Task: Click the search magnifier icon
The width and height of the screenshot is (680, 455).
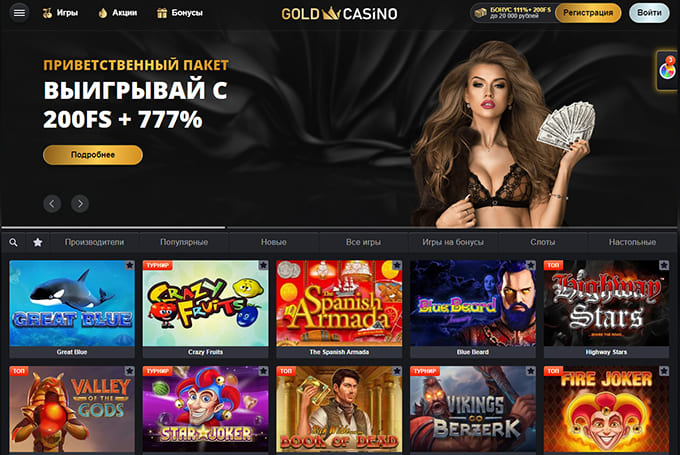Action: click(13, 242)
